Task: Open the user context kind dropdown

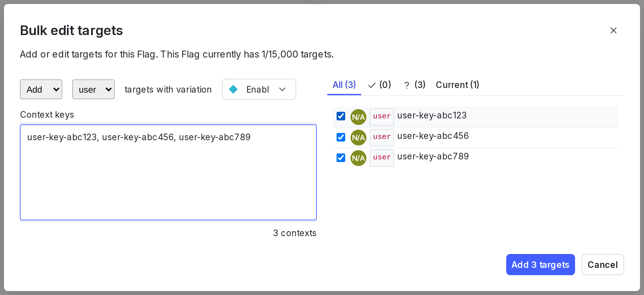Action: [x=93, y=89]
